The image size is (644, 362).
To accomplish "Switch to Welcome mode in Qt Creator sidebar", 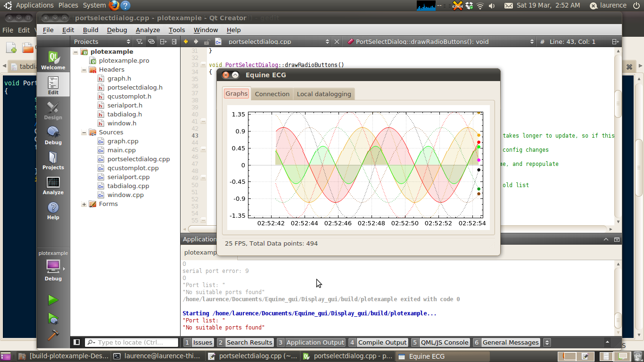I will coord(53,60).
